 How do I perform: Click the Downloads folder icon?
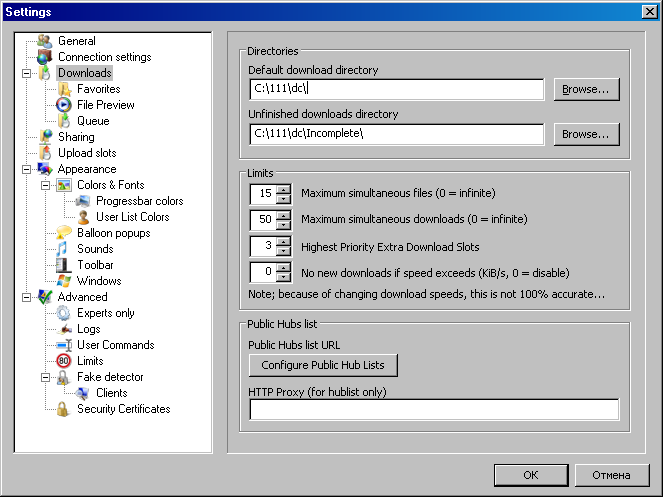[44, 73]
